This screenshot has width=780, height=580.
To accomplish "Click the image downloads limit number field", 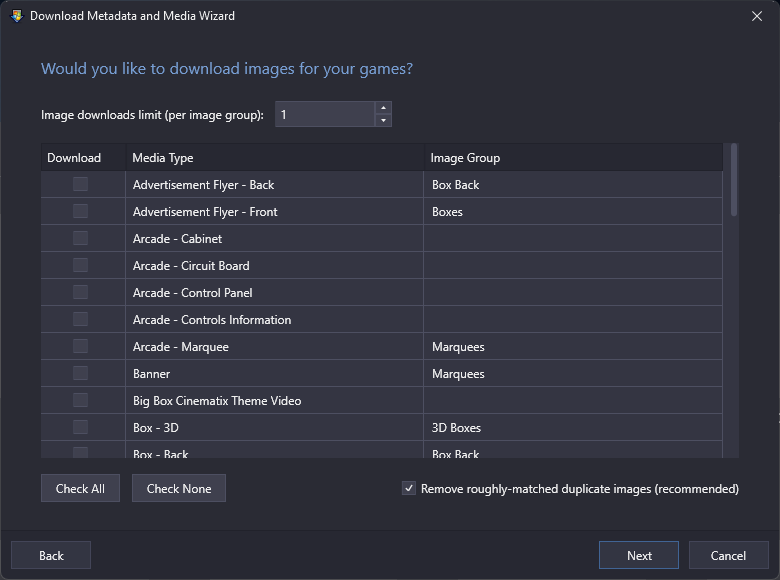I will 325,114.
